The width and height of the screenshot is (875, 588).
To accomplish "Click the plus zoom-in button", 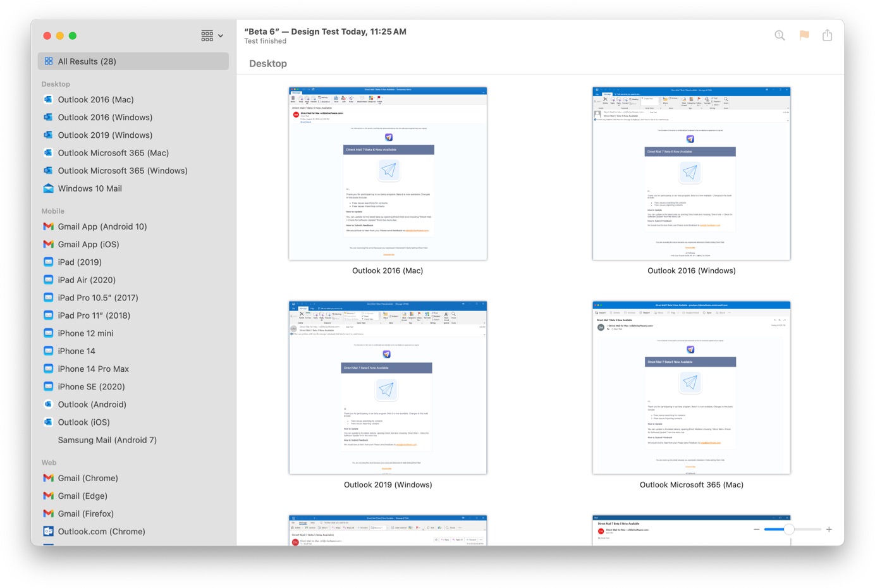I will click(x=829, y=529).
